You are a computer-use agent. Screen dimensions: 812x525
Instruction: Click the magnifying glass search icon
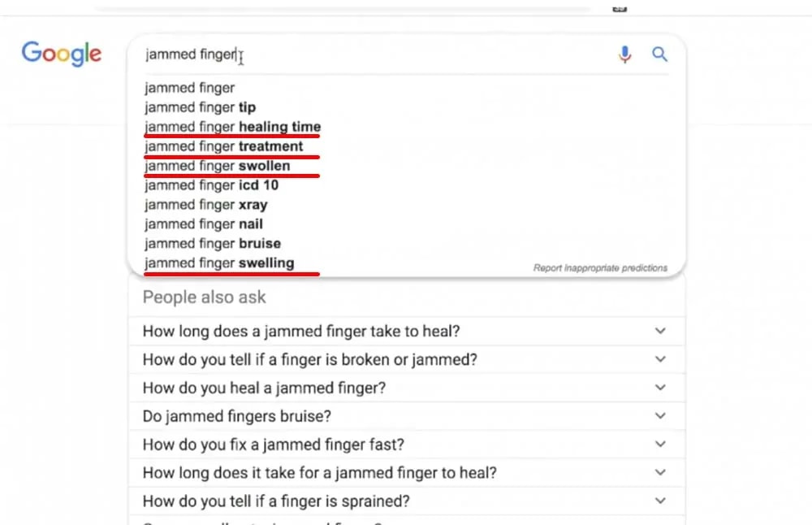point(659,54)
